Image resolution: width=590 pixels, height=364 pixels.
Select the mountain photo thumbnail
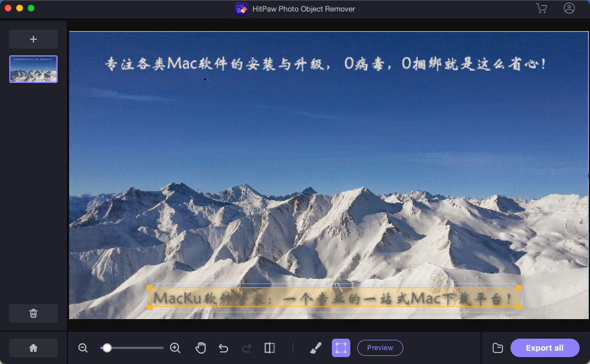pyautogui.click(x=33, y=69)
